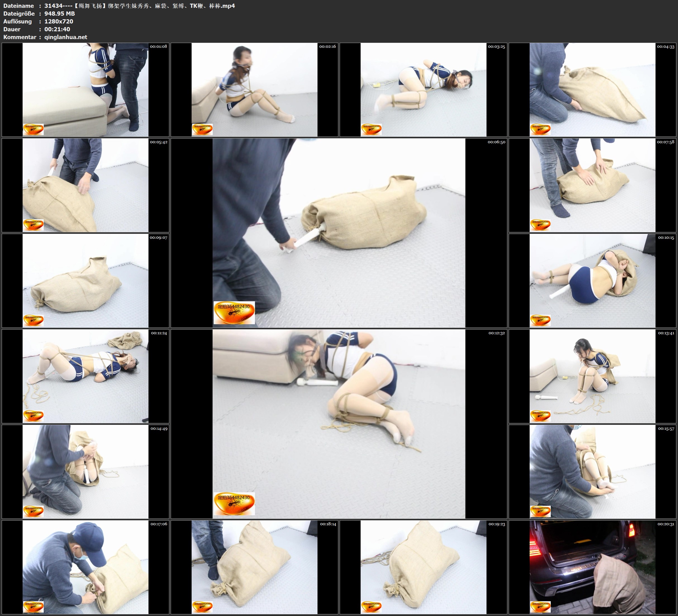The height and width of the screenshot is (616, 678).
Task: Select the thumbnail stamped 00:03:25
Action: 424,89
